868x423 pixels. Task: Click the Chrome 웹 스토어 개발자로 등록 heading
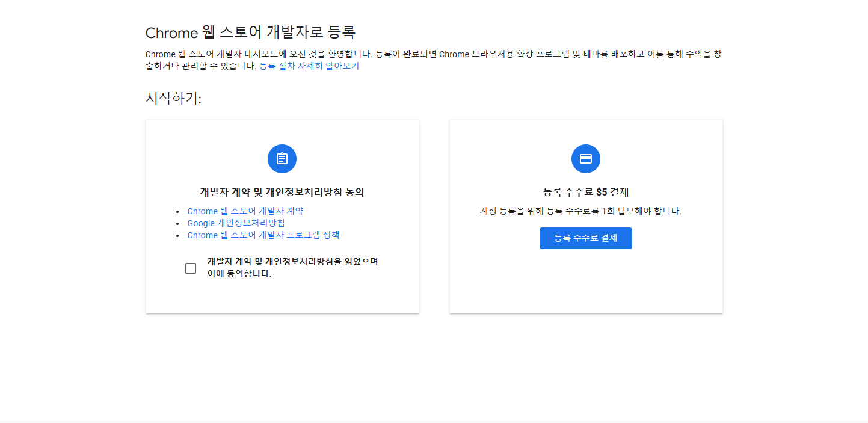(x=251, y=32)
